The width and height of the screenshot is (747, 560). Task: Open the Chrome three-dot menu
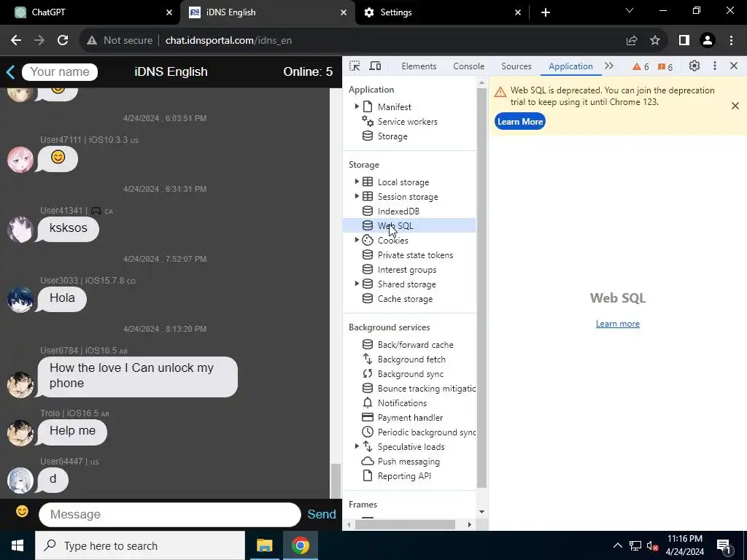731,41
